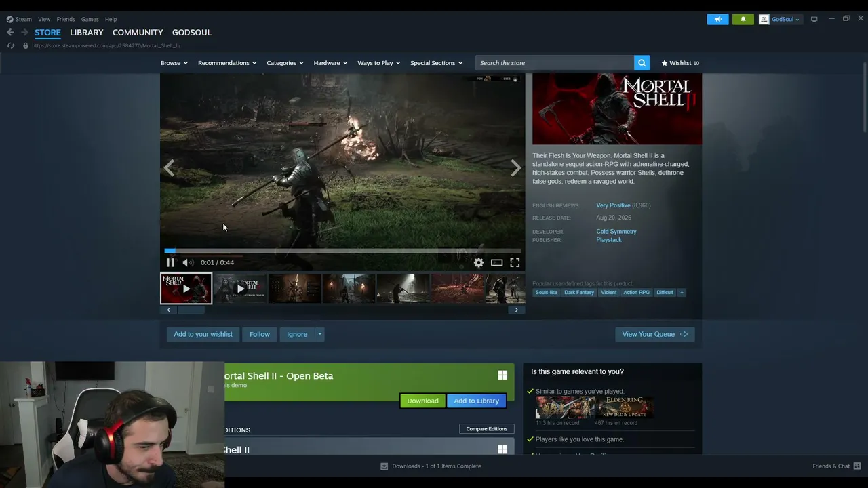The image size is (868, 488).
Task: Expand the Hardware menu
Action: (x=330, y=63)
